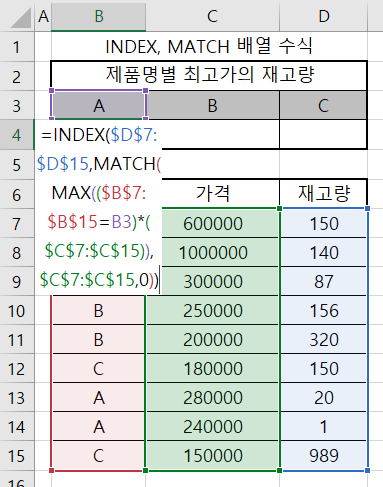Select row 10 header
Screen dimensions: 383x487
coord(17,310)
